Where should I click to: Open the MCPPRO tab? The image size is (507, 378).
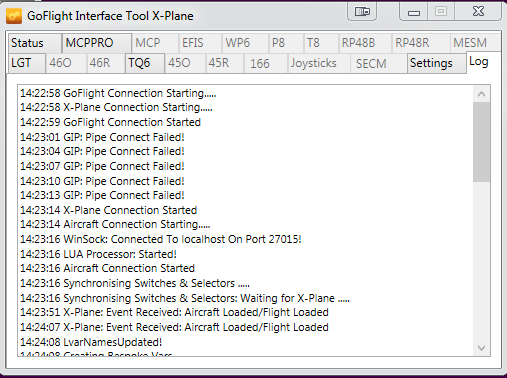click(97, 43)
